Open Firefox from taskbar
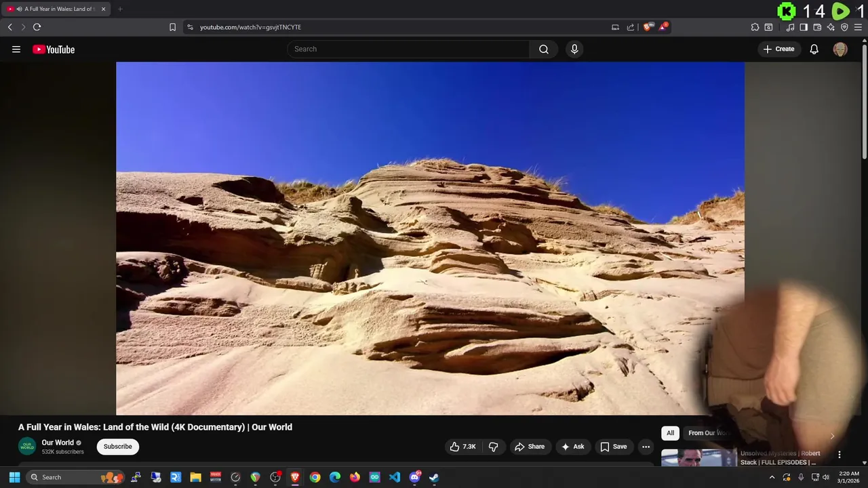This screenshot has width=868, height=488. coord(355,477)
